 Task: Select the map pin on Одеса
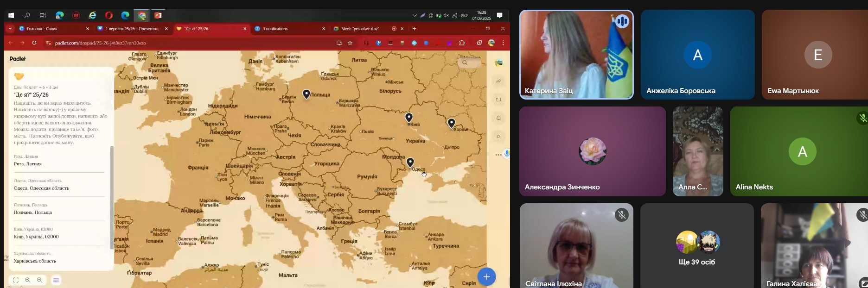410,162
